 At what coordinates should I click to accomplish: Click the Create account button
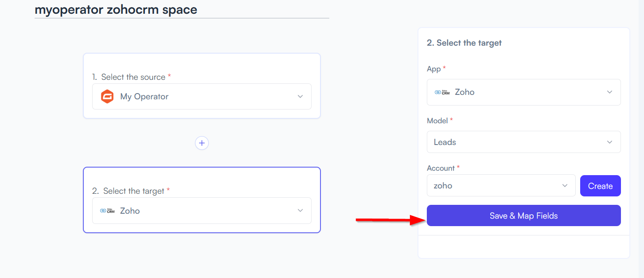coord(600,186)
